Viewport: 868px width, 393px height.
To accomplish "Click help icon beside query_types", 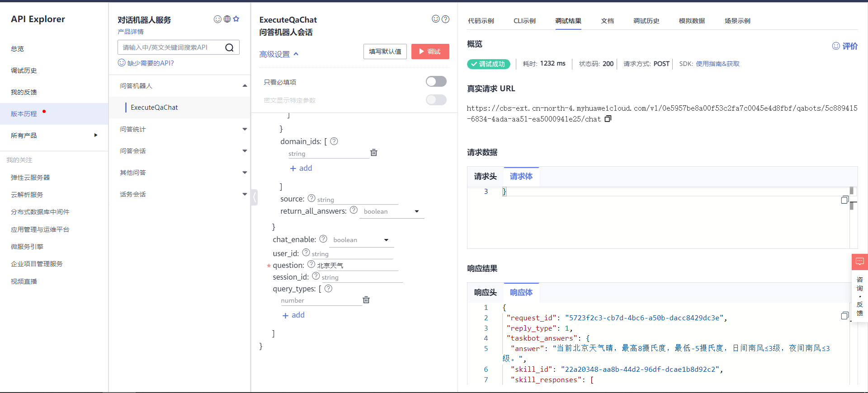I will pos(329,288).
